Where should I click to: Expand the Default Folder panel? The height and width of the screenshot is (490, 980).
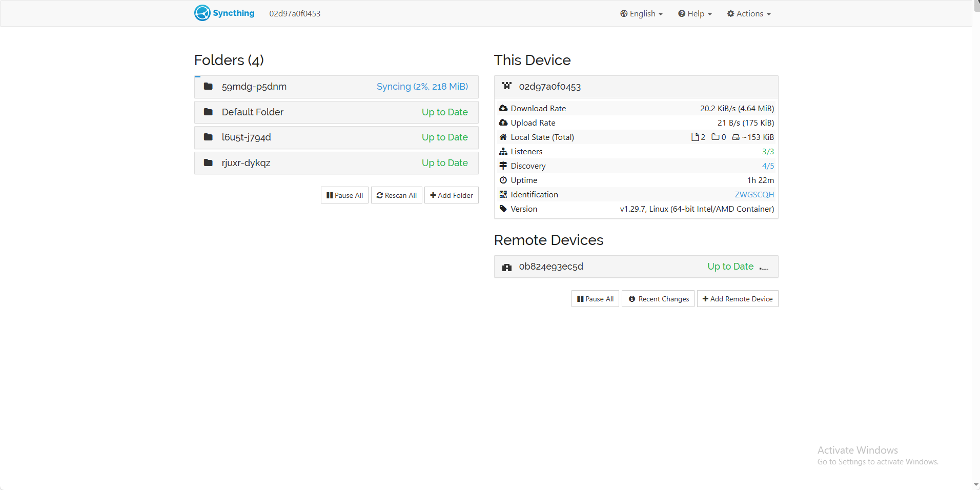(x=336, y=112)
